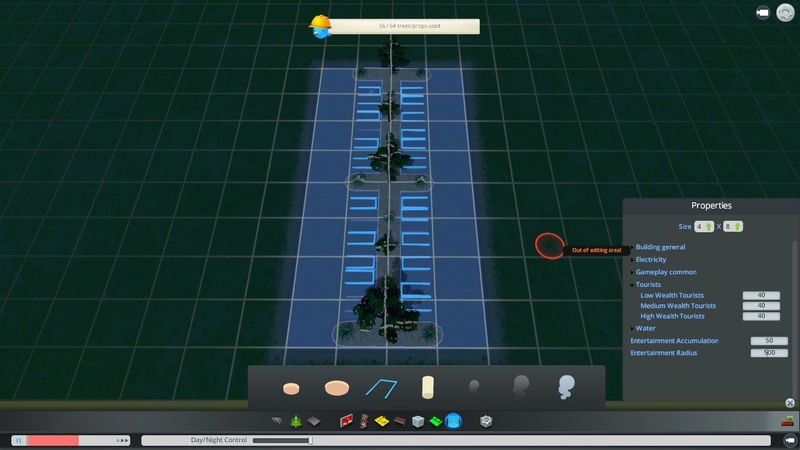800x450 pixels.
Task: Open the green surface tool tab
Action: [435, 421]
